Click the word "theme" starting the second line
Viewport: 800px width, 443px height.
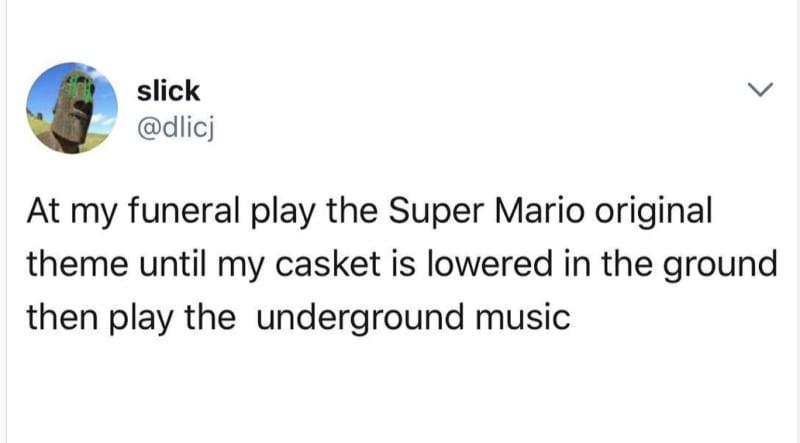pos(77,263)
